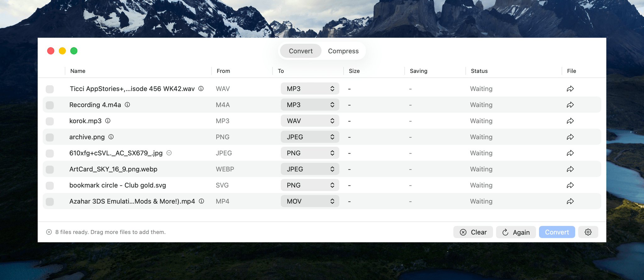Click the circle icon next to 610xfg jpg file
This screenshot has width=644, height=280.
(169, 153)
